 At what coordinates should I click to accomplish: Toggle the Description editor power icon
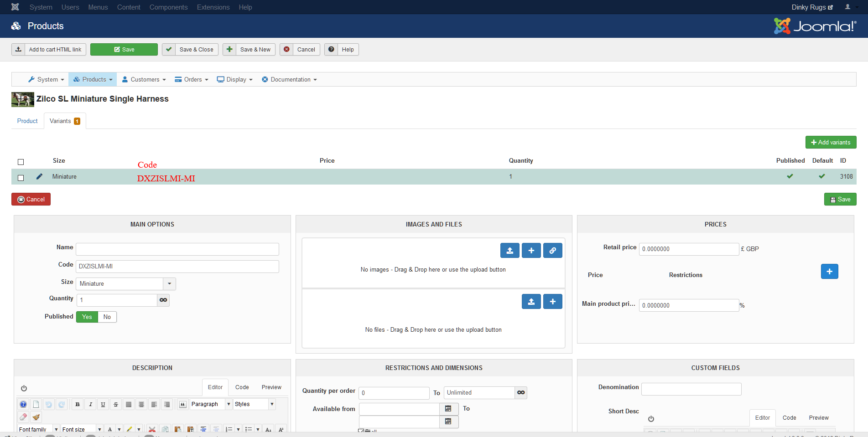tap(24, 388)
